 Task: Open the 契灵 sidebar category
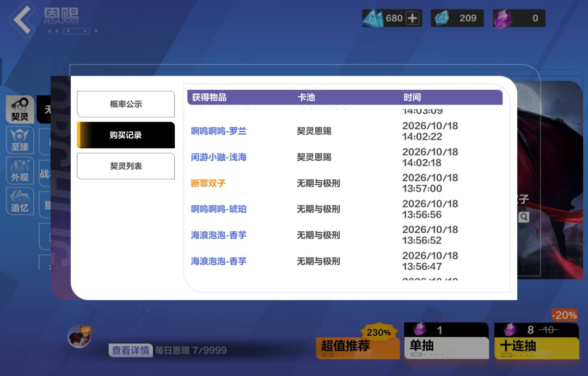click(x=20, y=109)
